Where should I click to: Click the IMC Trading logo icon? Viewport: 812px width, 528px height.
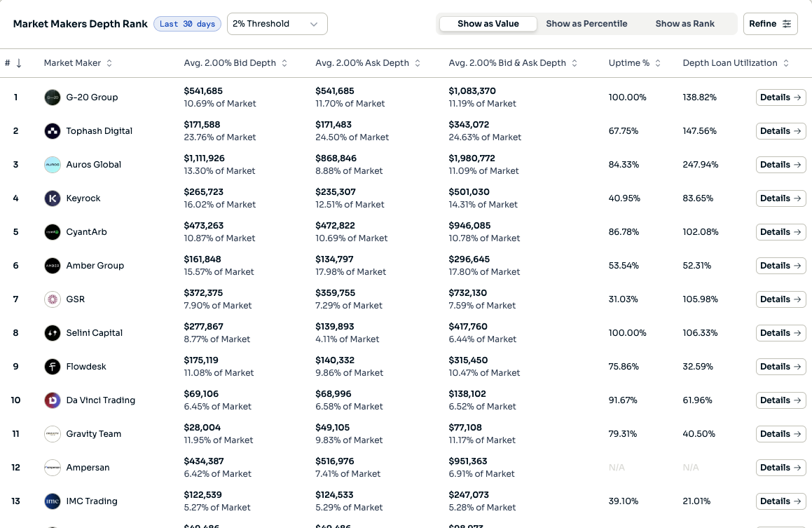pyautogui.click(x=53, y=501)
